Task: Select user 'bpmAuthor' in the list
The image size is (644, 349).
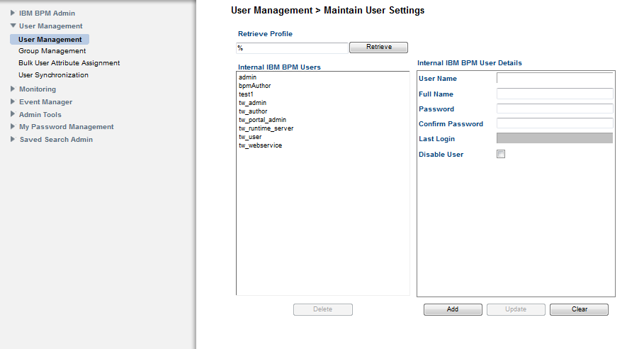Action: 254,86
